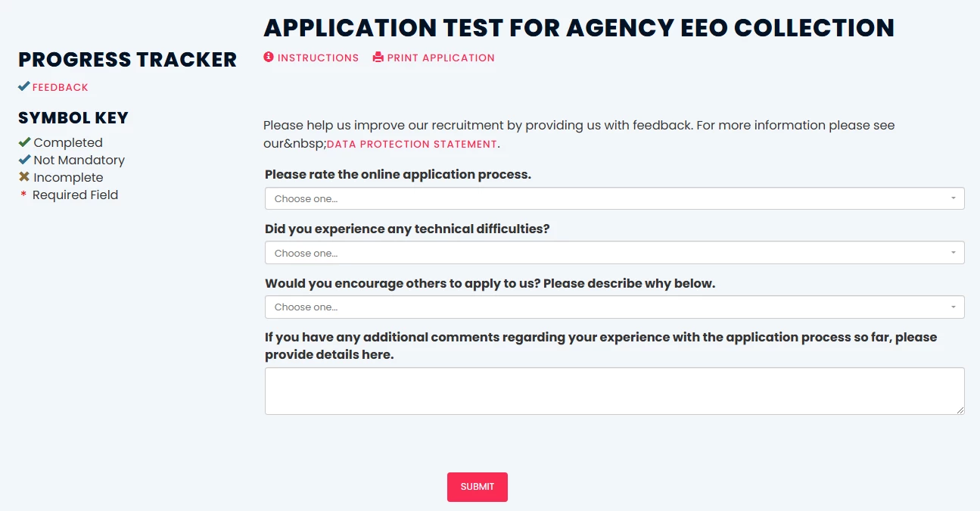Click the Incomplete X symbol

click(24, 177)
